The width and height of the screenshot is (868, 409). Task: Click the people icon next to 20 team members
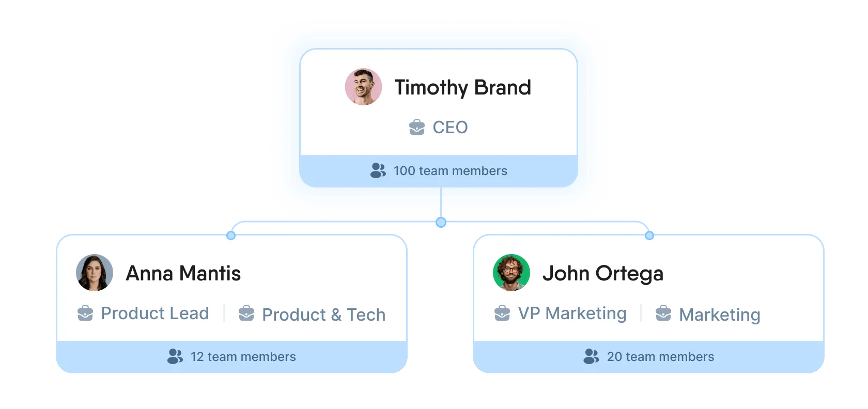click(592, 356)
